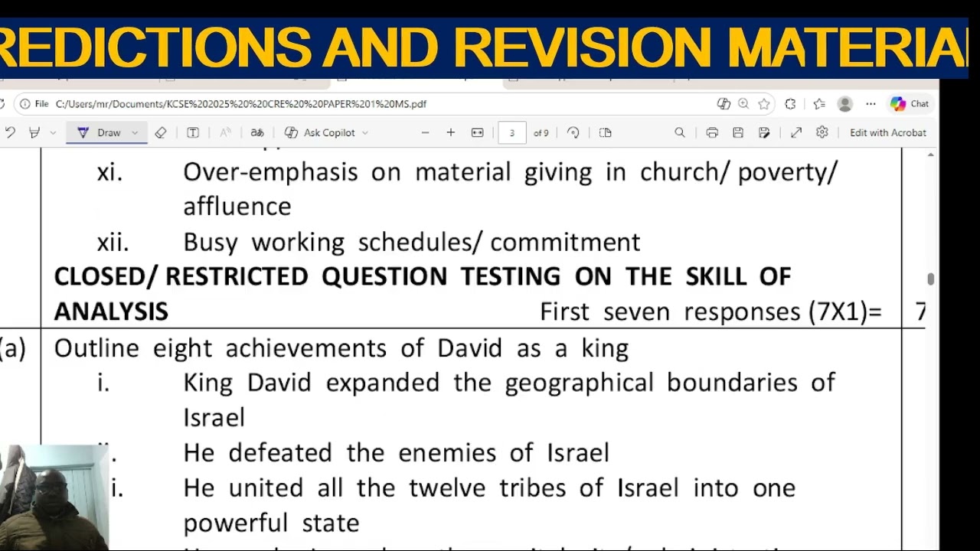Image resolution: width=980 pixels, height=551 pixels.
Task: Click the address bar zoom magnifier icon
Action: pyautogui.click(x=743, y=104)
